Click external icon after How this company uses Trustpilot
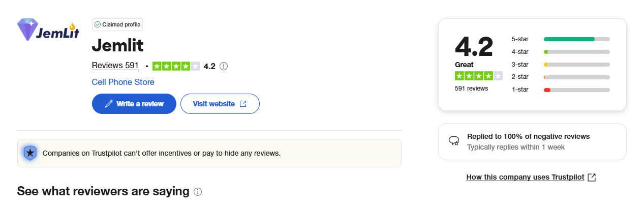The width and height of the screenshot is (644, 205). [591, 177]
